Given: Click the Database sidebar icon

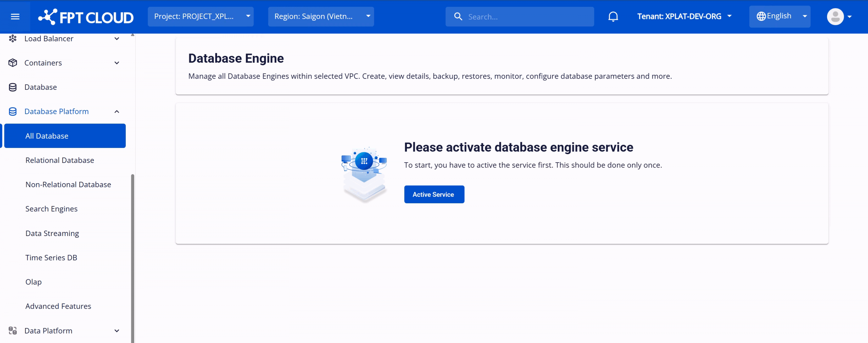Looking at the screenshot, I should (13, 87).
